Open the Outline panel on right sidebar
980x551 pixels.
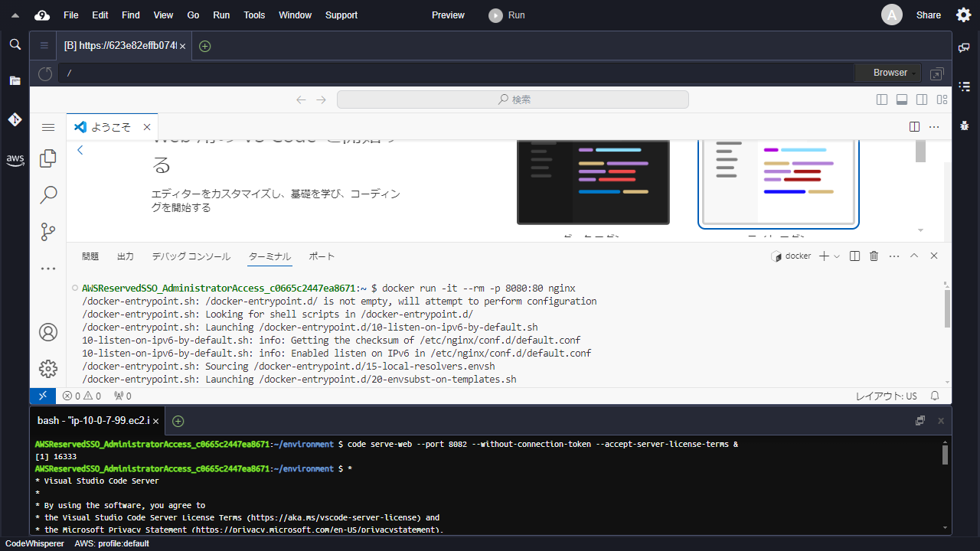[965, 86]
